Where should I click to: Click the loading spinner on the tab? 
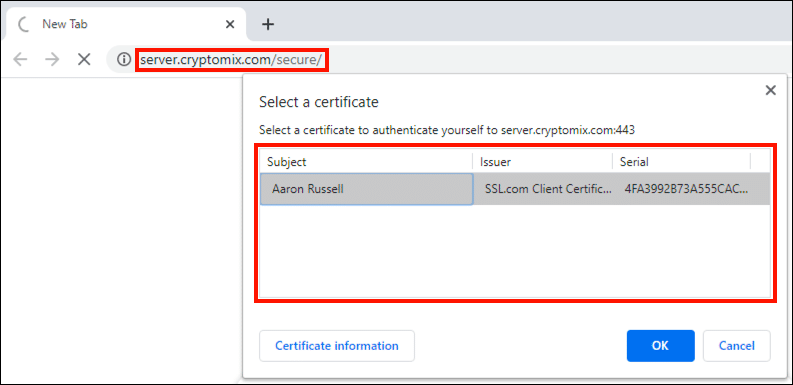click(x=23, y=24)
